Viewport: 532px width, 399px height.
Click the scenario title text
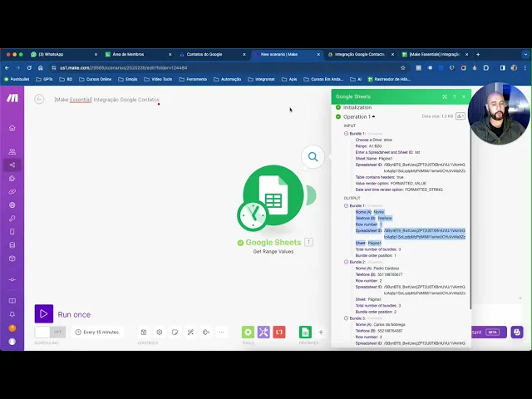(107, 100)
